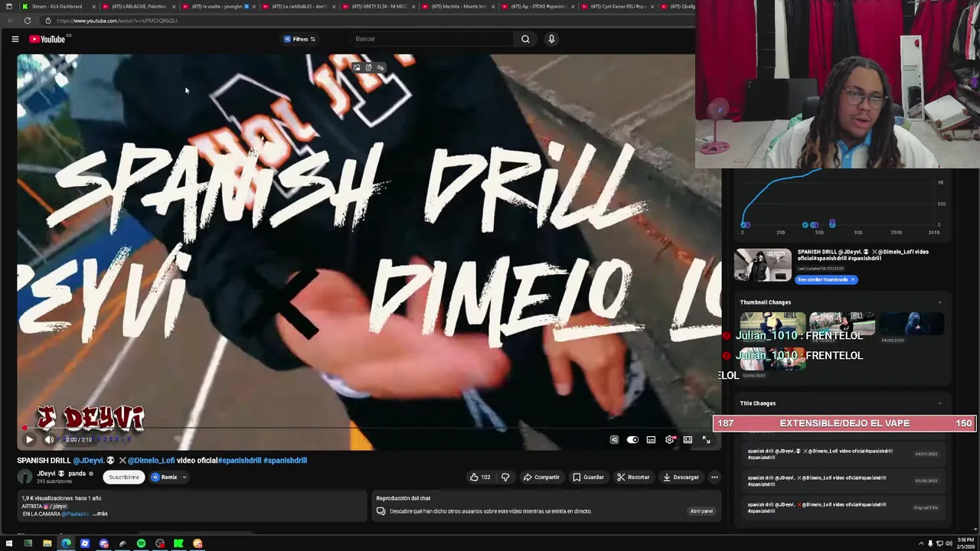The image size is (980, 551).
Task: Switch to GREYY EL34 tab
Action: [x=378, y=6]
